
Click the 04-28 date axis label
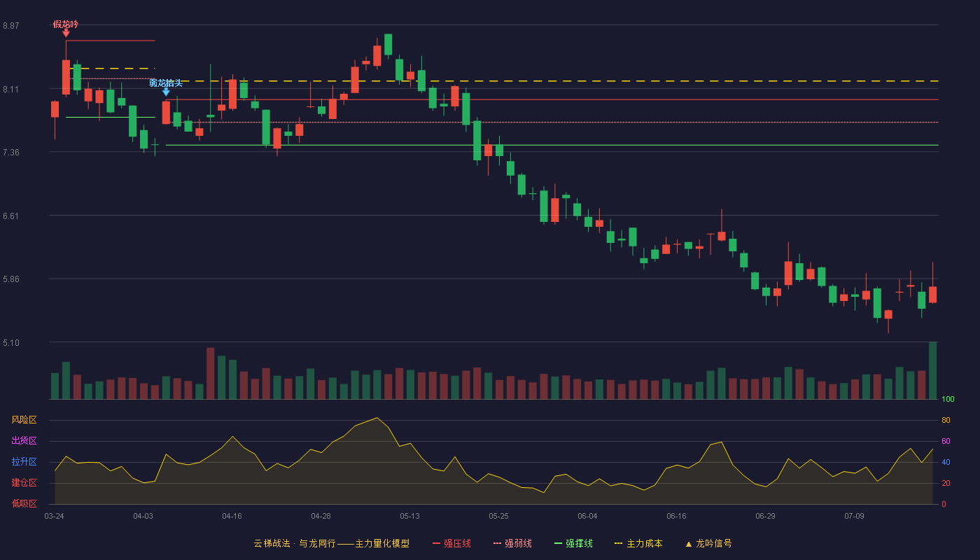[x=321, y=516]
